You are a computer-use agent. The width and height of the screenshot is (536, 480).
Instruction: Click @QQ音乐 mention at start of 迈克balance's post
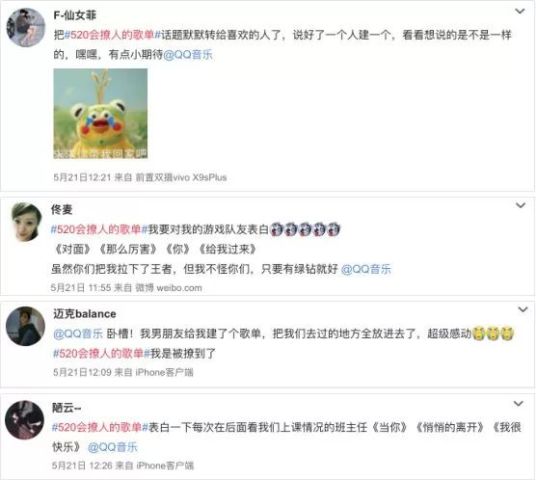(78, 333)
